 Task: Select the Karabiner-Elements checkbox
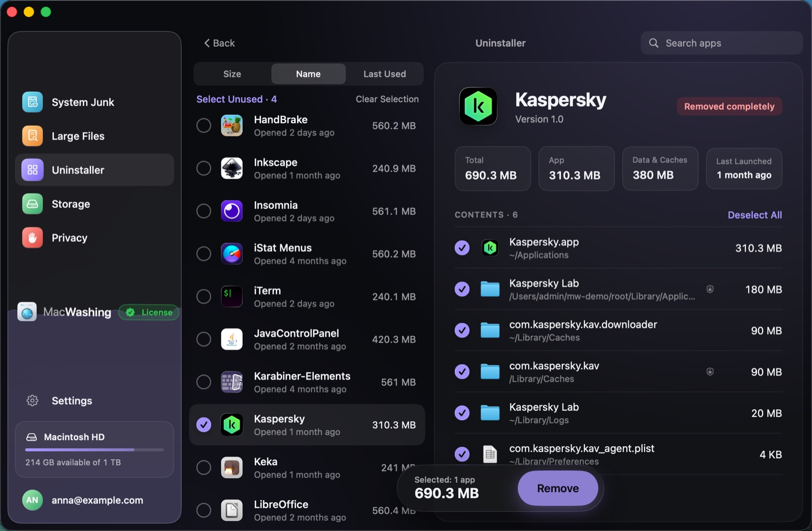click(x=204, y=382)
